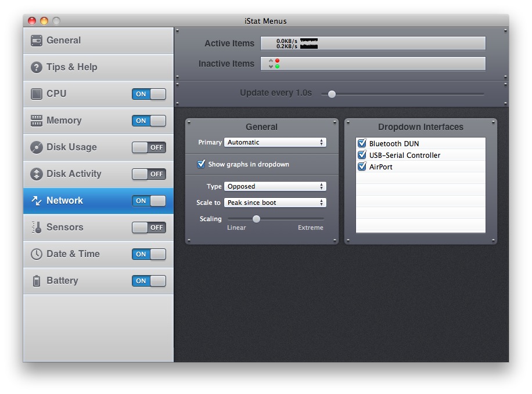The height and width of the screenshot is (394, 532).
Task: Click the Date & Time clock icon
Action: (36, 254)
